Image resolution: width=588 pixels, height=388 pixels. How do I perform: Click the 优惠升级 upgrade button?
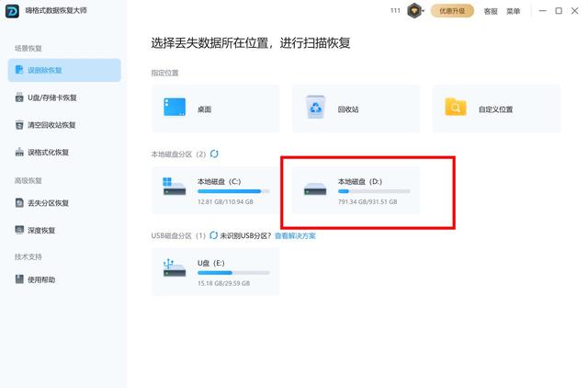pos(452,11)
